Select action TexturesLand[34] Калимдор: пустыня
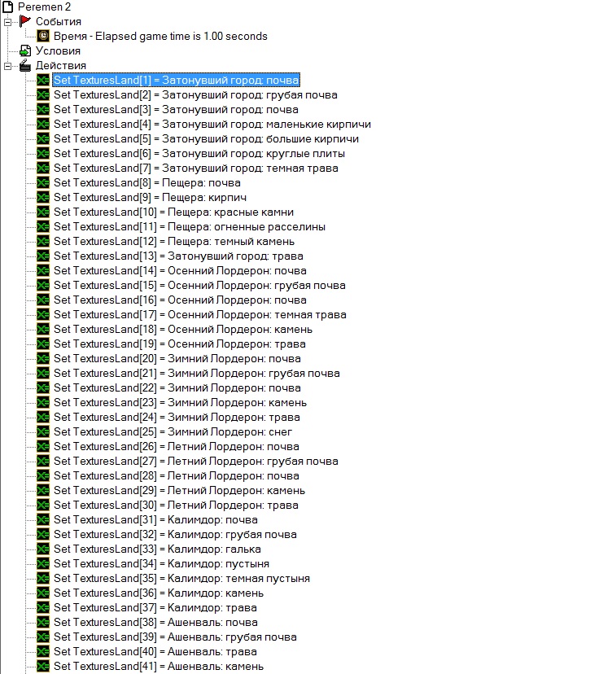Viewport: 616px width, 674px height. point(161,563)
